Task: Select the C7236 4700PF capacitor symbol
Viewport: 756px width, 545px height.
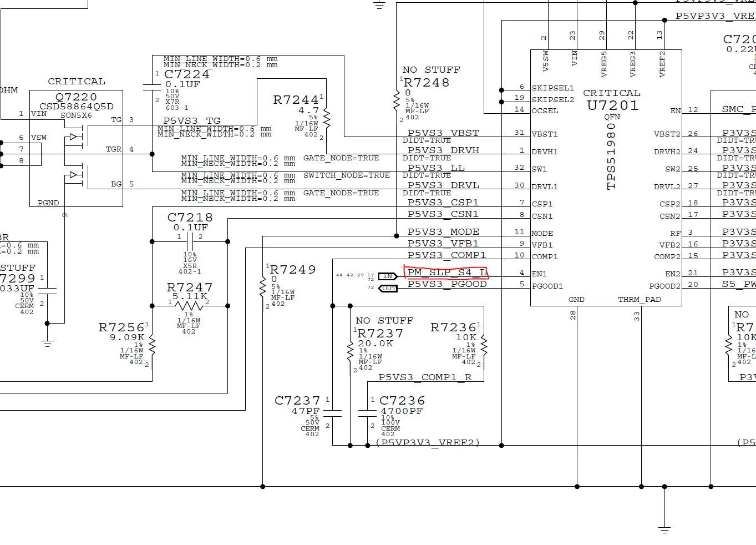Action: pyautogui.click(x=368, y=413)
